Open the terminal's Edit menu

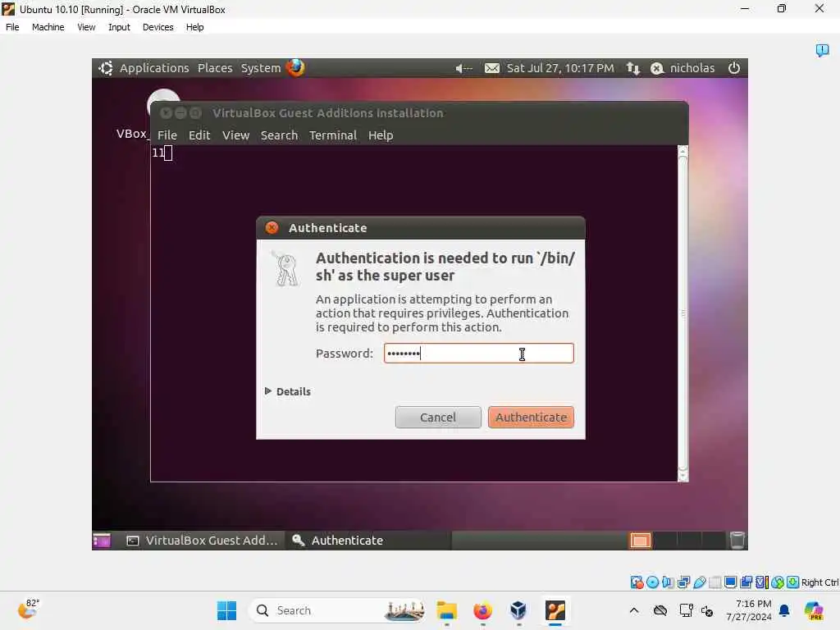pos(199,135)
